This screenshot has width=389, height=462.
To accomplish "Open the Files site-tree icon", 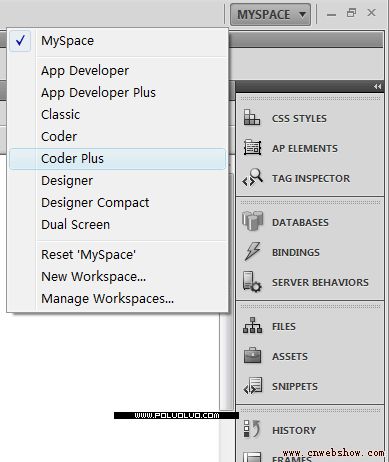I will pyautogui.click(x=252, y=325).
